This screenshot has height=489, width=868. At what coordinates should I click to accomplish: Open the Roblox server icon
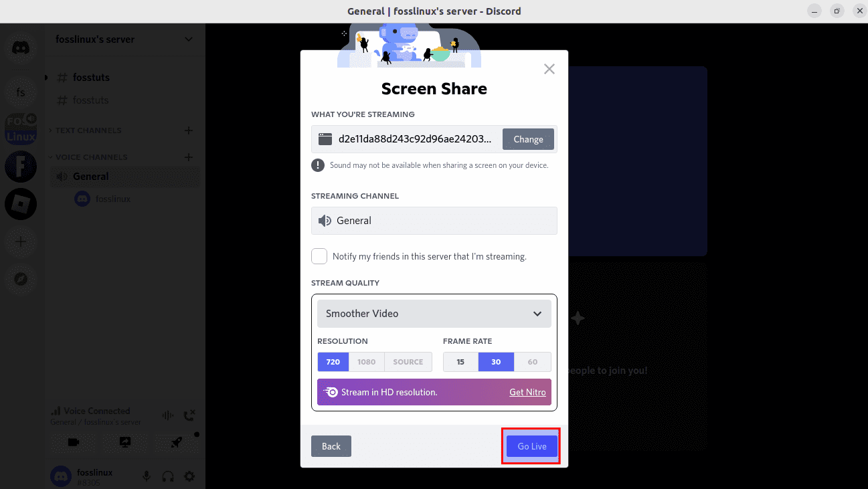(x=21, y=204)
